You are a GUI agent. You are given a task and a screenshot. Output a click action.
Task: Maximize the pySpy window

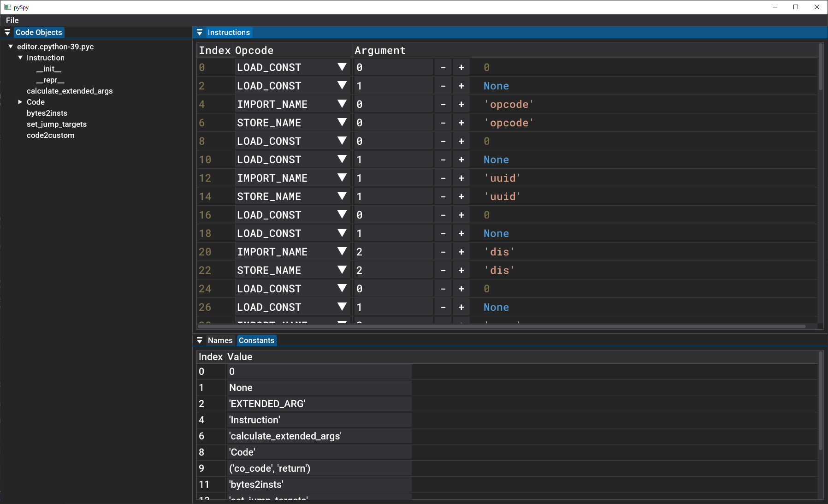coord(796,7)
